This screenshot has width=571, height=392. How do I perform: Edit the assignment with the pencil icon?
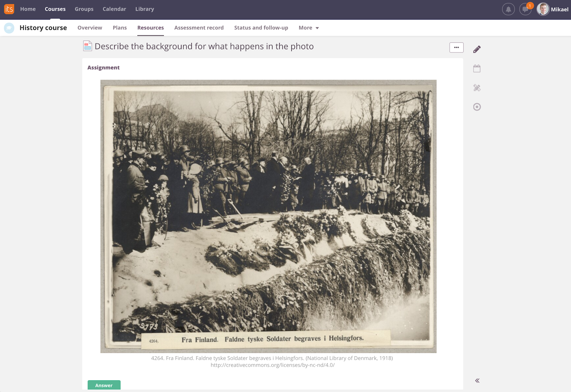[x=477, y=49]
